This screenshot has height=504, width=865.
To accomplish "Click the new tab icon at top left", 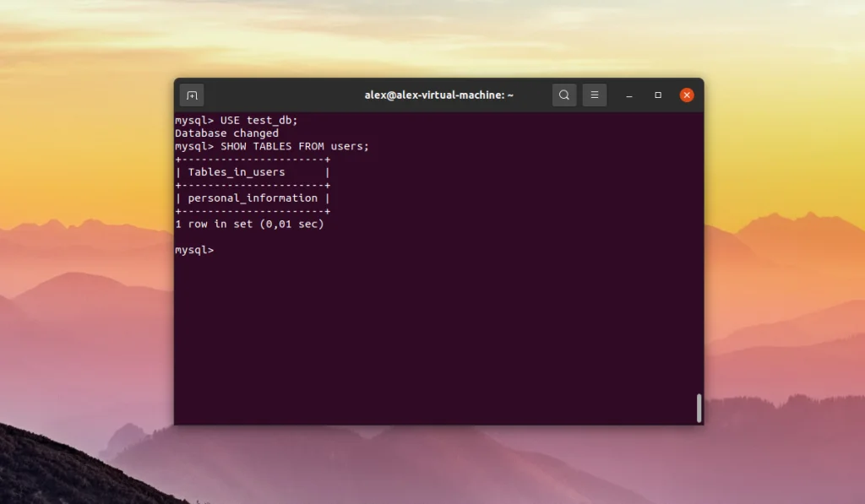I will 192,95.
